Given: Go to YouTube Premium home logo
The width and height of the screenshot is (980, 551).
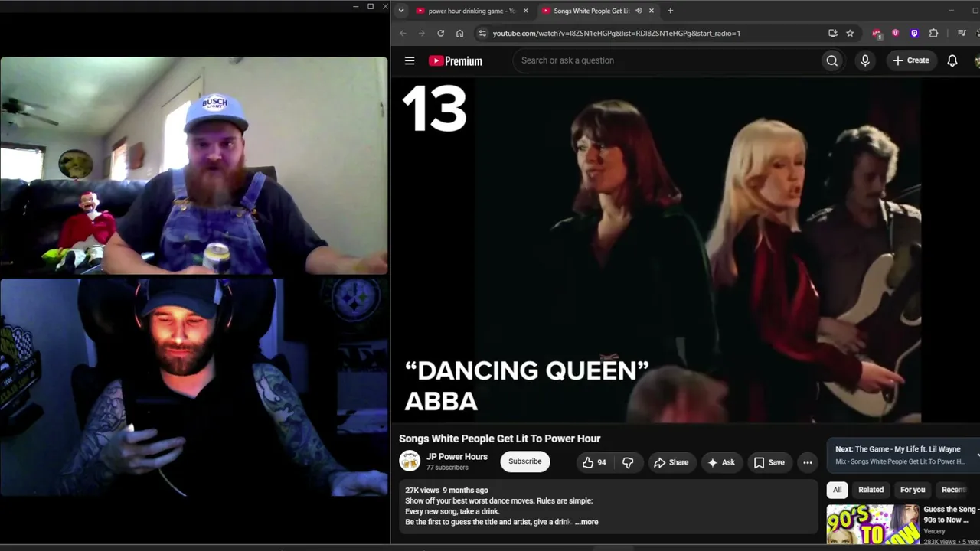Looking at the screenshot, I should (456, 61).
